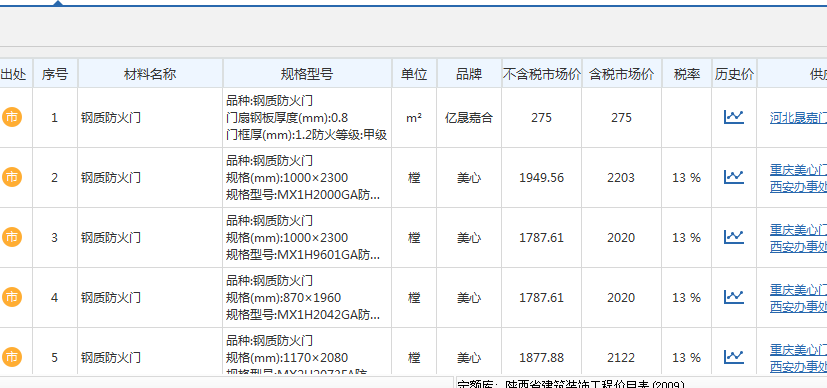The height and width of the screenshot is (388, 827).
Task: Click the m² unit cell
Action: pyautogui.click(x=414, y=118)
